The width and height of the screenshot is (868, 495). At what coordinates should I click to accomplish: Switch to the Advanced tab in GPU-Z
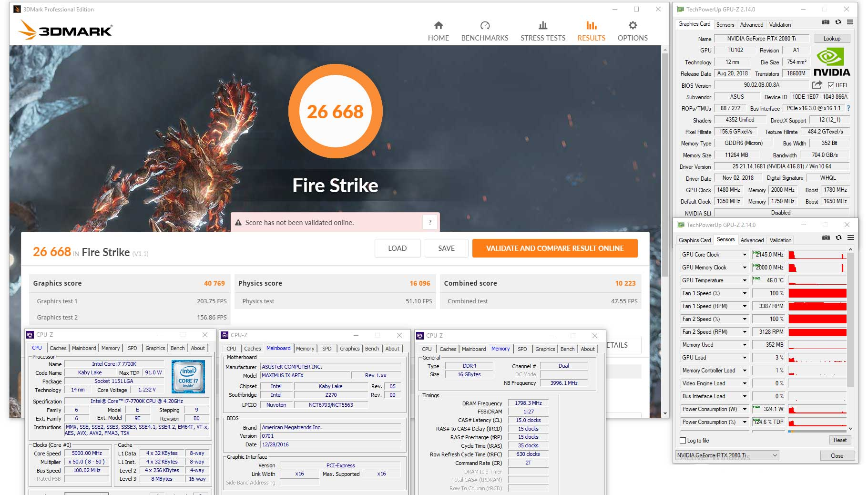[752, 24]
